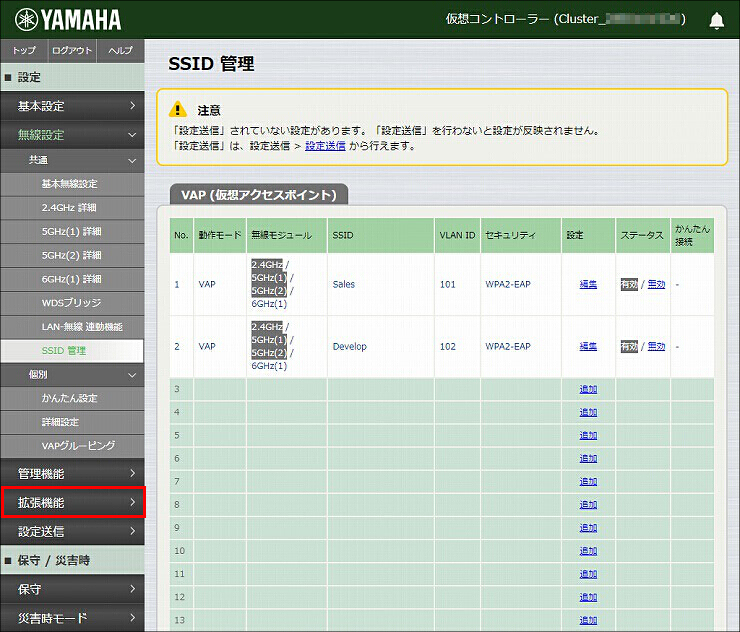740x632 pixels.
Task: Collapse the 個別 submenu
Action: [x=72, y=375]
